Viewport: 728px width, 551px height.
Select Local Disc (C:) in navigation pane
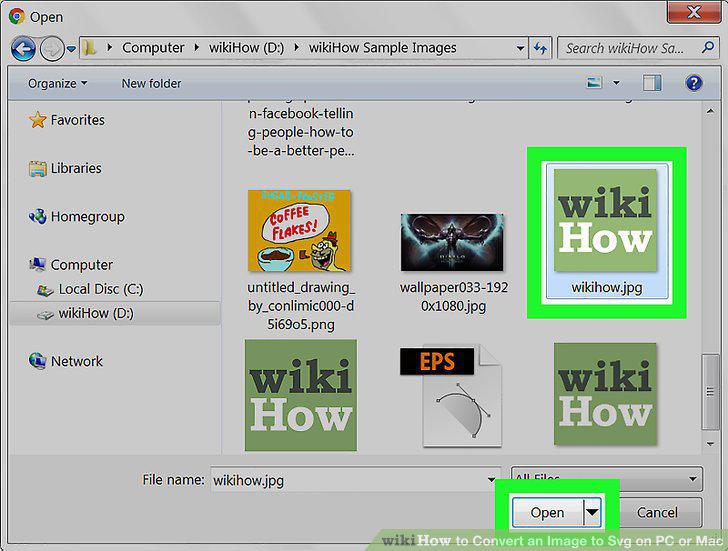pos(101,289)
